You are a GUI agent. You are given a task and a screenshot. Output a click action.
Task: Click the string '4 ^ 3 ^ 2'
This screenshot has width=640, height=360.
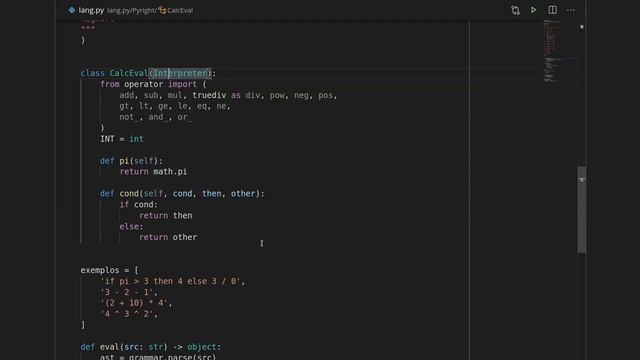pos(127,314)
